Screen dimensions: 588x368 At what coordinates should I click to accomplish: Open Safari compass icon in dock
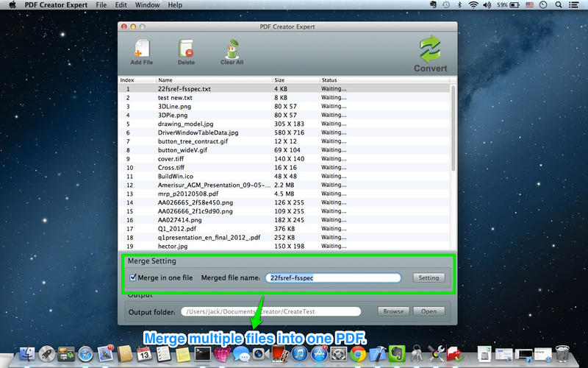pyautogui.click(x=85, y=354)
